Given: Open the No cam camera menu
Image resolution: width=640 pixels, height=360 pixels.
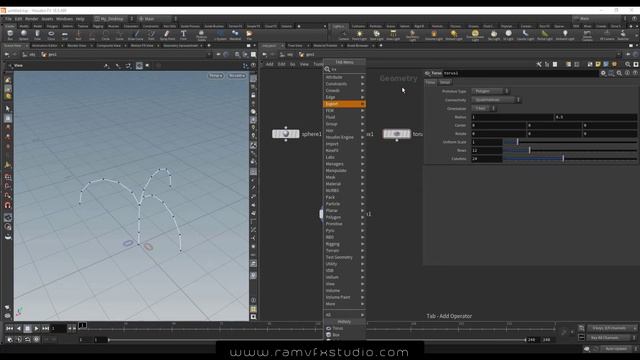Looking at the screenshot, I should click(237, 76).
